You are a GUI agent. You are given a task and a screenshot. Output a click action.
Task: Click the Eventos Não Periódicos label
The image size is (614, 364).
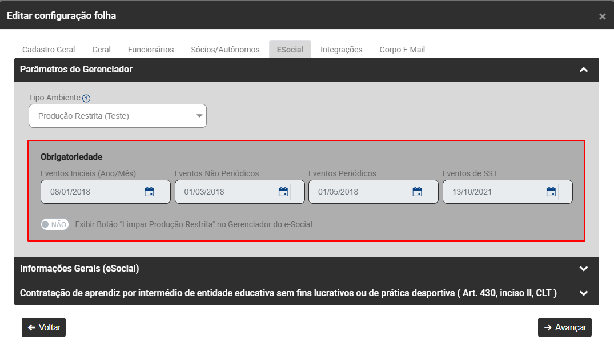pos(216,173)
